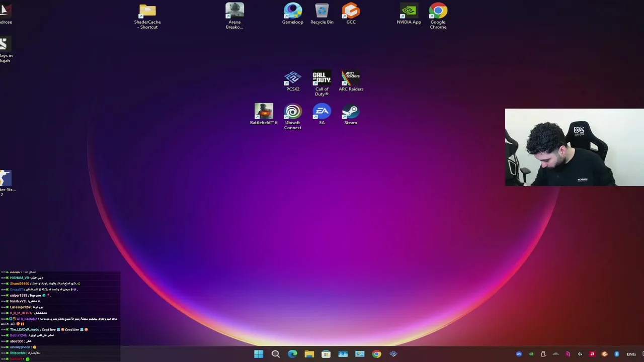Open the Windows Start menu
The height and width of the screenshot is (362, 644).
pyautogui.click(x=259, y=354)
